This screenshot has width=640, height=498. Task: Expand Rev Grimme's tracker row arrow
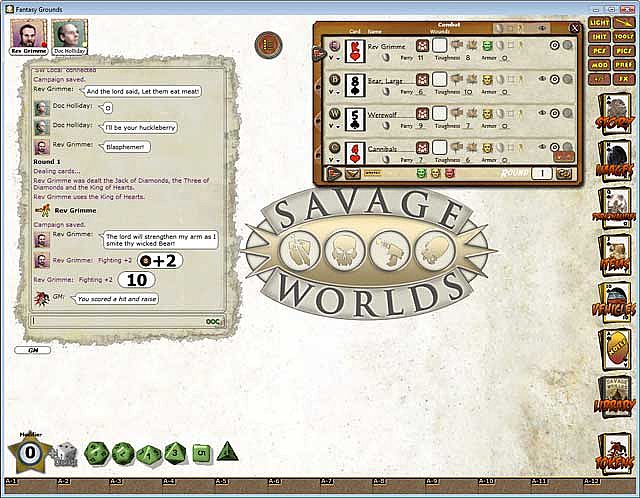coord(333,58)
